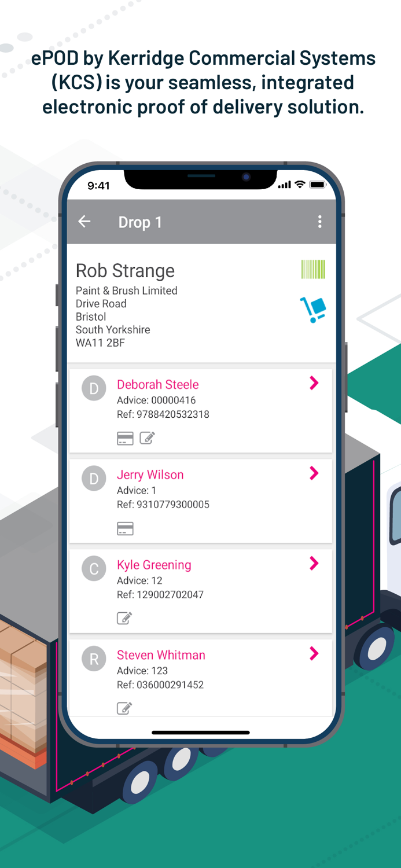Select Advice: 12 under Kyle Greening
Viewport: 401px width, 868px height.
139,580
